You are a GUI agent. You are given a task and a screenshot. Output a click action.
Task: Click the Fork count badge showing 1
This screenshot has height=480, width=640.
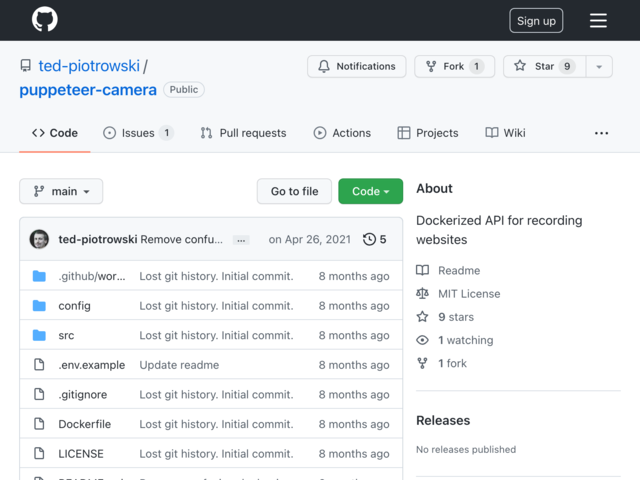[476, 66]
